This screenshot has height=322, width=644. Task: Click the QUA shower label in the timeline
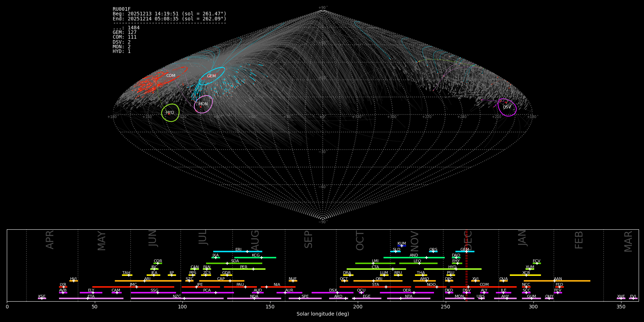pyautogui.click(x=503, y=279)
